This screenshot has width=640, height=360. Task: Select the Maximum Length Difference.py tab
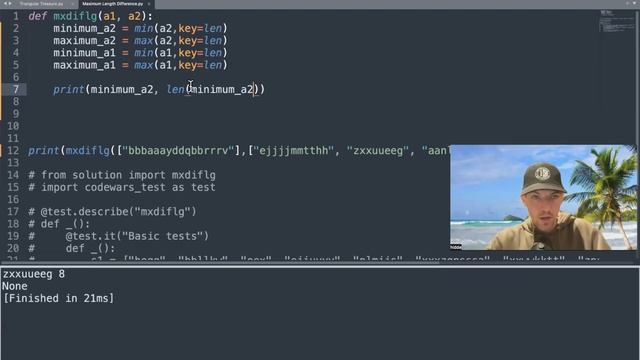coord(113,4)
